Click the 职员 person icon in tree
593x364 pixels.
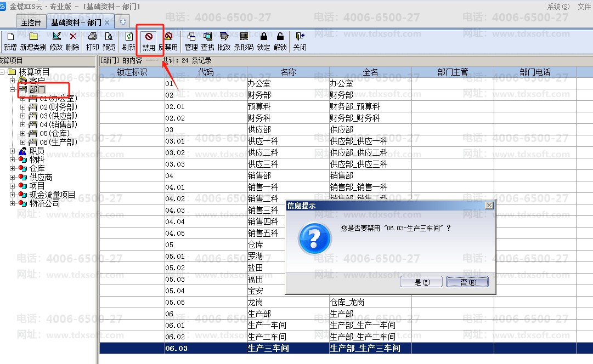click(x=22, y=151)
